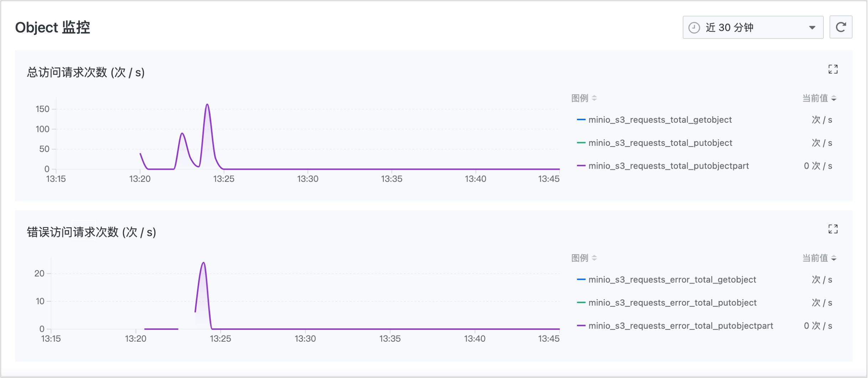Viewport: 868px width, 378px height.
Task: Click the refresh icon button
Action: (841, 27)
